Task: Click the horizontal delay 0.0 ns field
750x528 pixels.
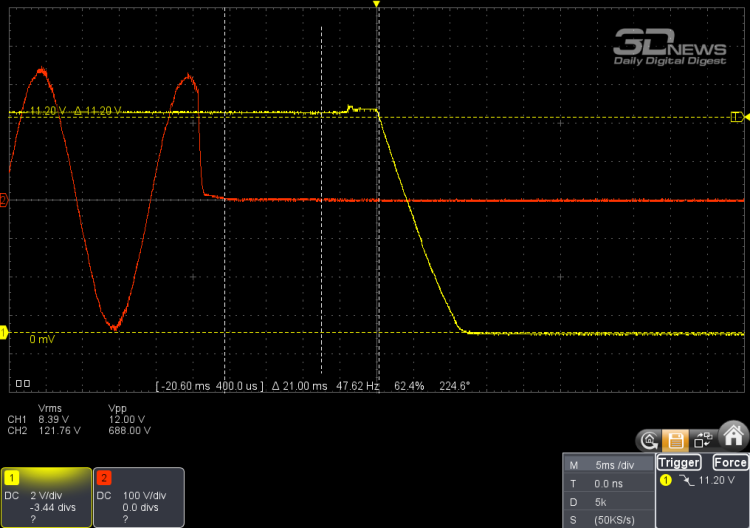Action: (x=607, y=482)
